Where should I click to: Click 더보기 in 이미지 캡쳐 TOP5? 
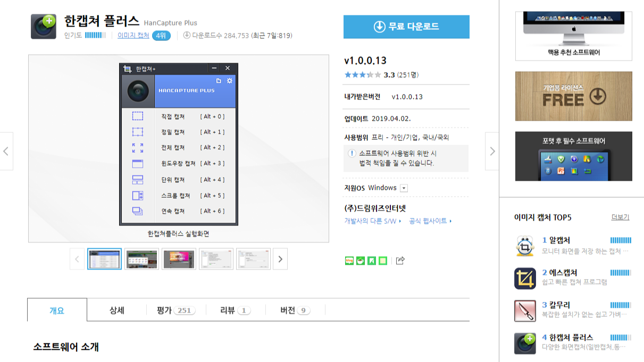click(620, 217)
